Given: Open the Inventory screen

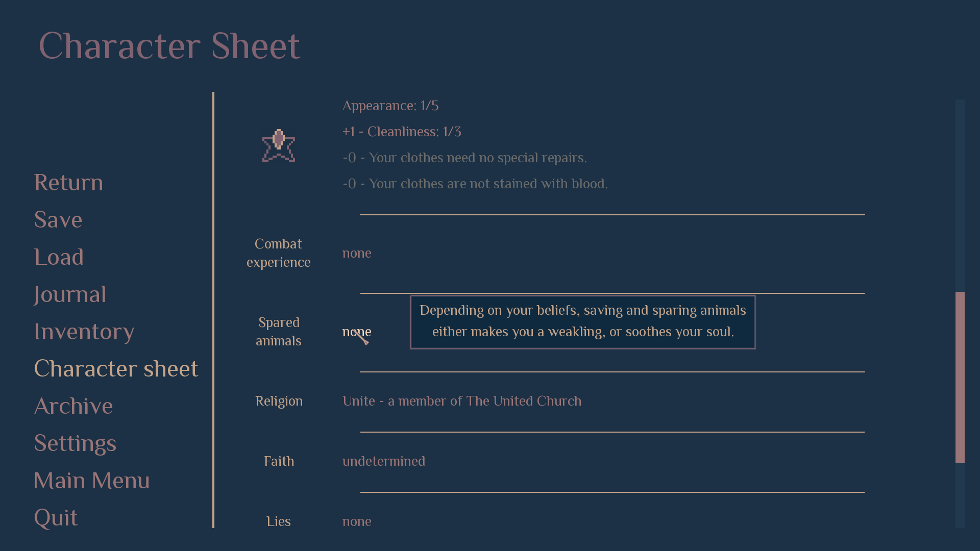Looking at the screenshot, I should pos(84,332).
